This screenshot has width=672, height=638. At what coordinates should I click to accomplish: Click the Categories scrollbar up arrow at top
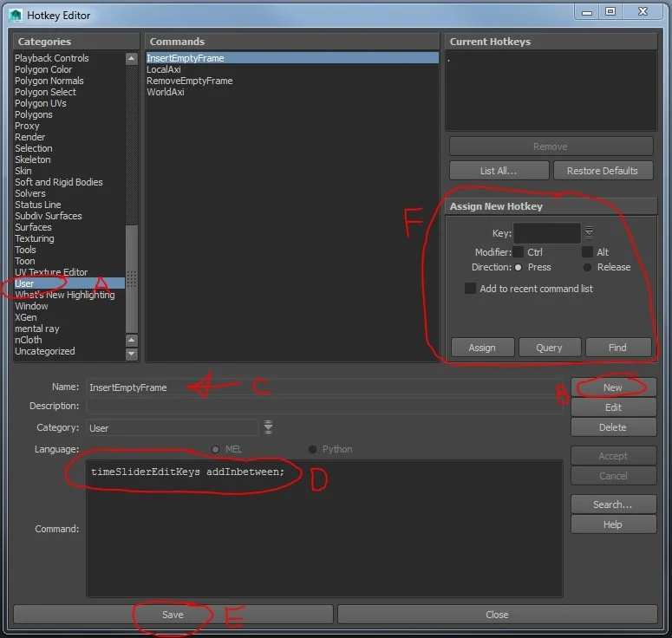132,58
